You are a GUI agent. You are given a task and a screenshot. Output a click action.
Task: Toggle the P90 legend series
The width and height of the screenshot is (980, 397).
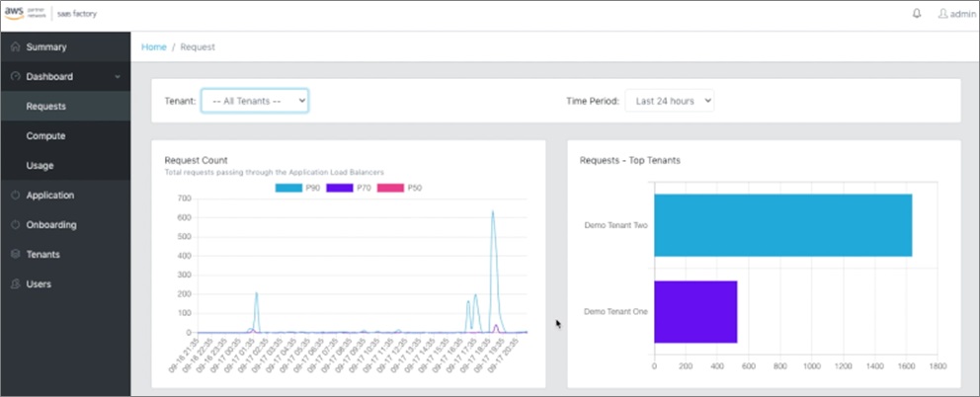pyautogui.click(x=298, y=188)
